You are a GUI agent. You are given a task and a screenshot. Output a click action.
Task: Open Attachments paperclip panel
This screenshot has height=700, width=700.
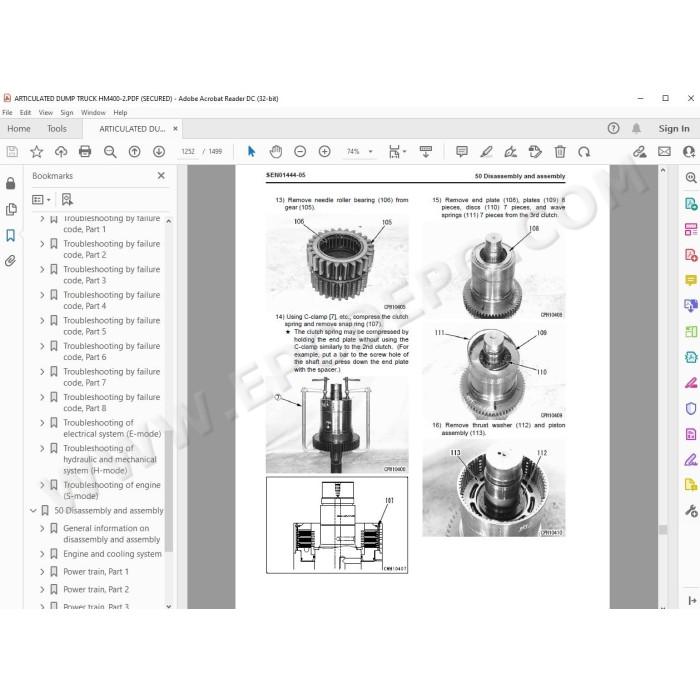click(11, 261)
